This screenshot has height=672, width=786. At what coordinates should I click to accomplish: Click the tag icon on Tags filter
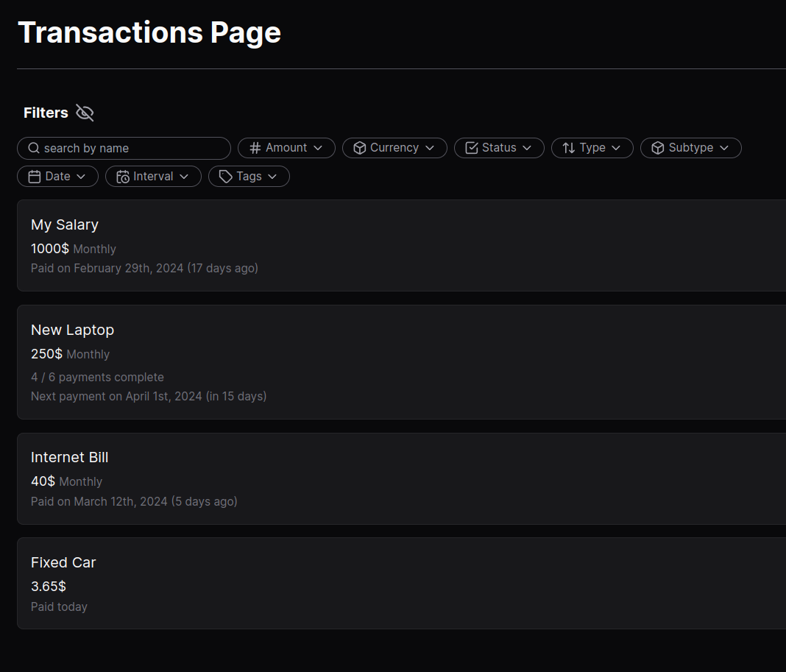tap(226, 177)
